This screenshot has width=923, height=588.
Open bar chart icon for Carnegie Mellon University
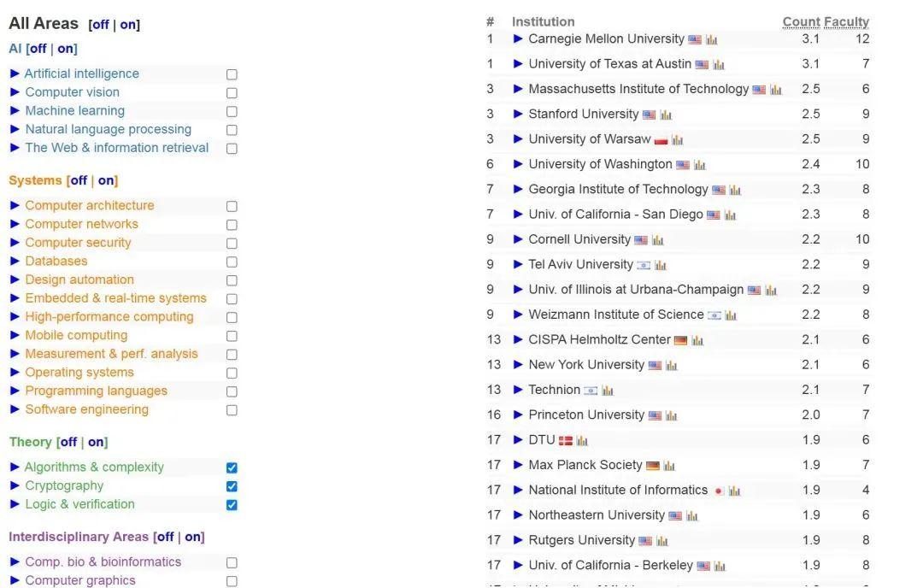[712, 40]
